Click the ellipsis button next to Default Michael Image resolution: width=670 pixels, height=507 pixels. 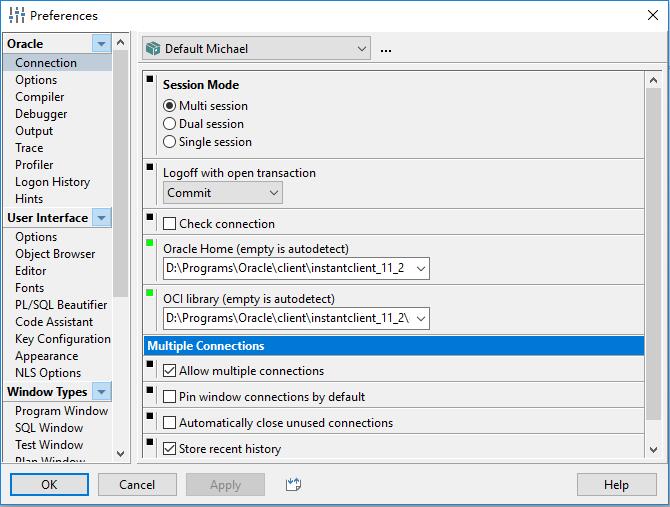[386, 49]
